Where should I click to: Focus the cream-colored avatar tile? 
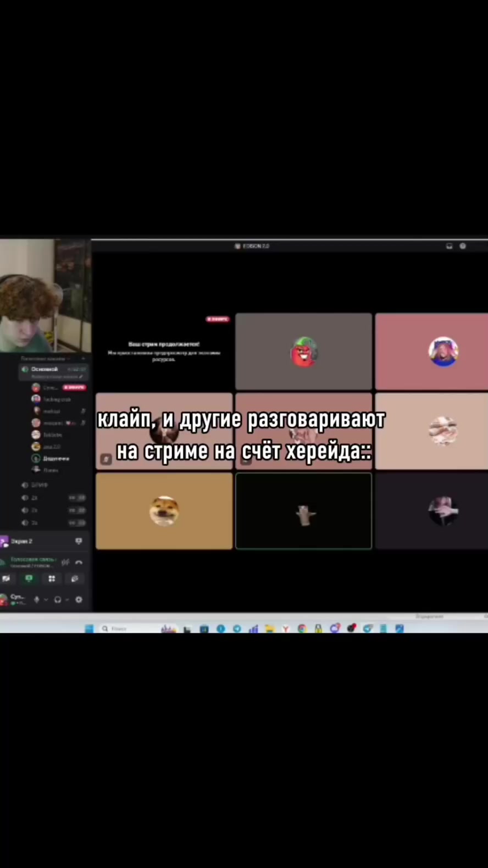[x=431, y=431]
